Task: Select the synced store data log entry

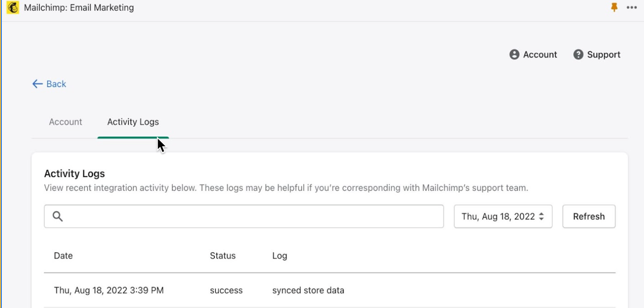Action: pyautogui.click(x=308, y=290)
